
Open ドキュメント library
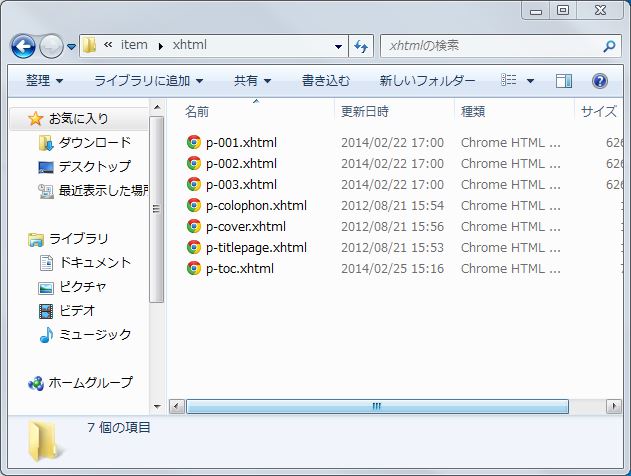point(95,263)
